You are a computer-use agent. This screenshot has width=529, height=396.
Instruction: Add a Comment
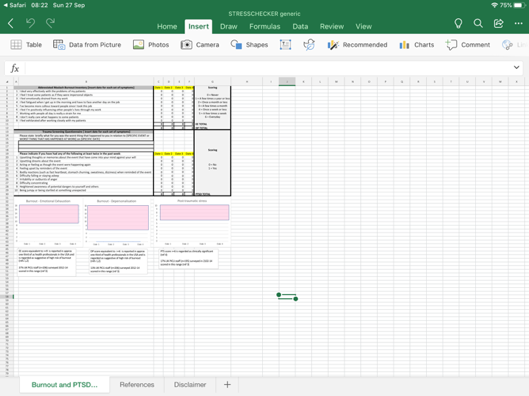468,45
